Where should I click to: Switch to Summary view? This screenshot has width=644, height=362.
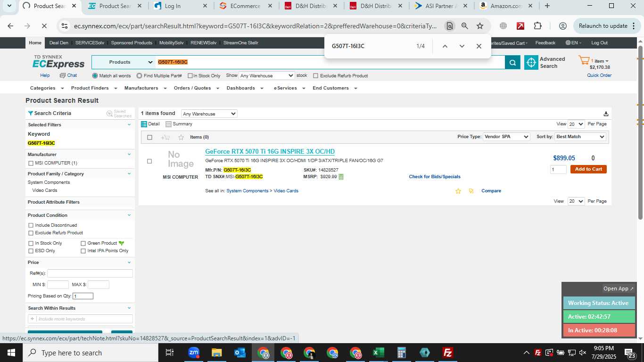179,124
